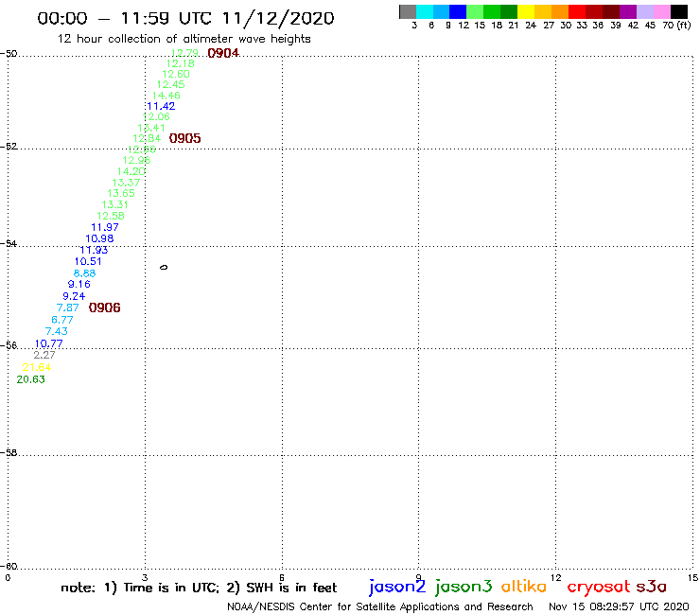Click the gray 2.27 wave height value

point(44,355)
